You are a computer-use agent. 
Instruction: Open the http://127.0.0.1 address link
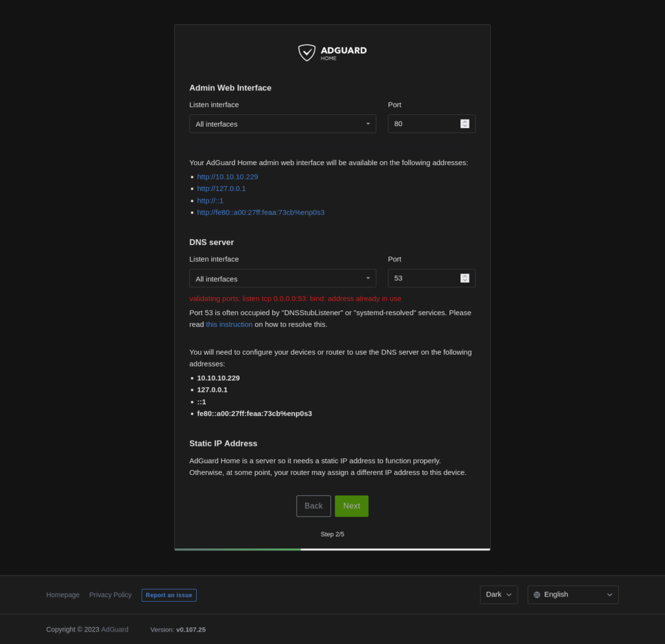pos(221,188)
